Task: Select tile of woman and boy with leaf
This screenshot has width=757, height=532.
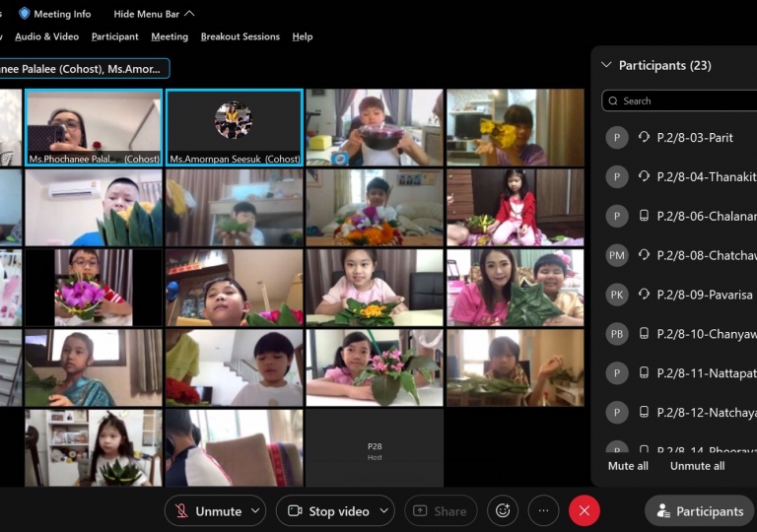Action: coord(516,288)
